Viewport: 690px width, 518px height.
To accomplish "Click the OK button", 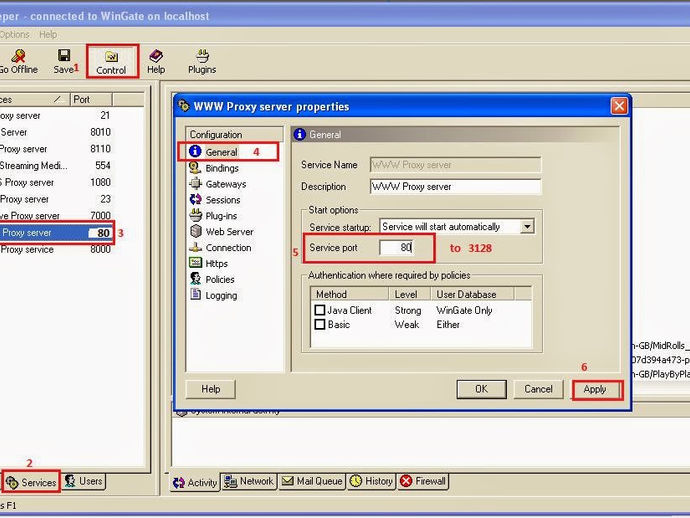I will 481,389.
